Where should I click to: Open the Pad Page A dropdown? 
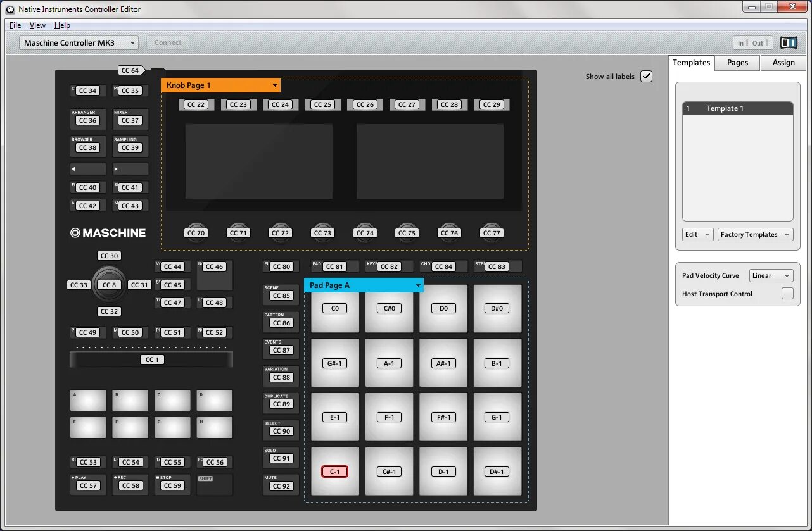tap(364, 285)
